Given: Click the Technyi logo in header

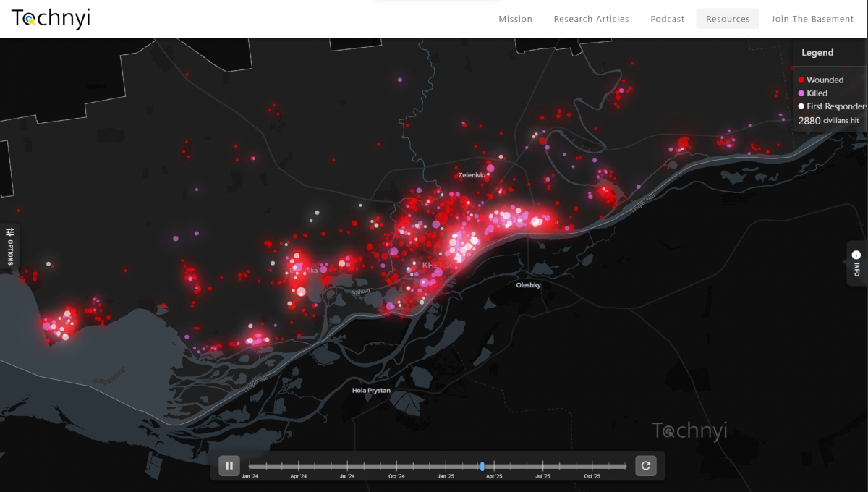Looking at the screenshot, I should coord(51,20).
